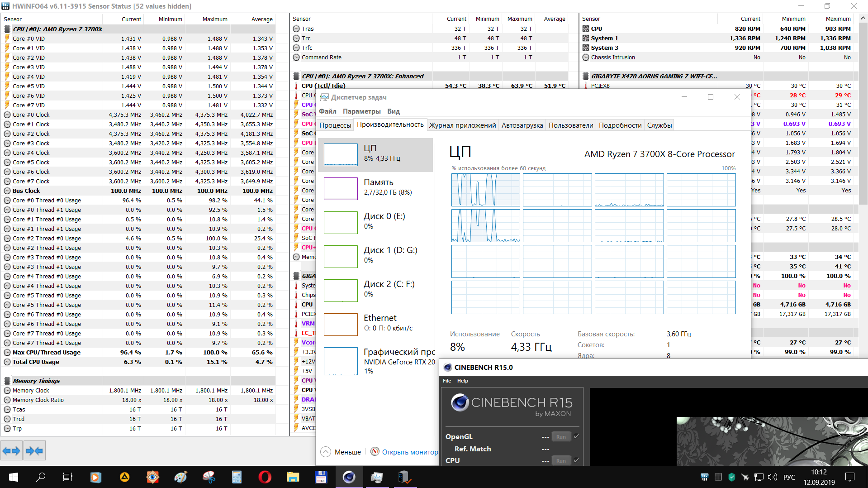Open the Файл menu in Task Manager
The width and height of the screenshot is (868, 488).
point(327,111)
